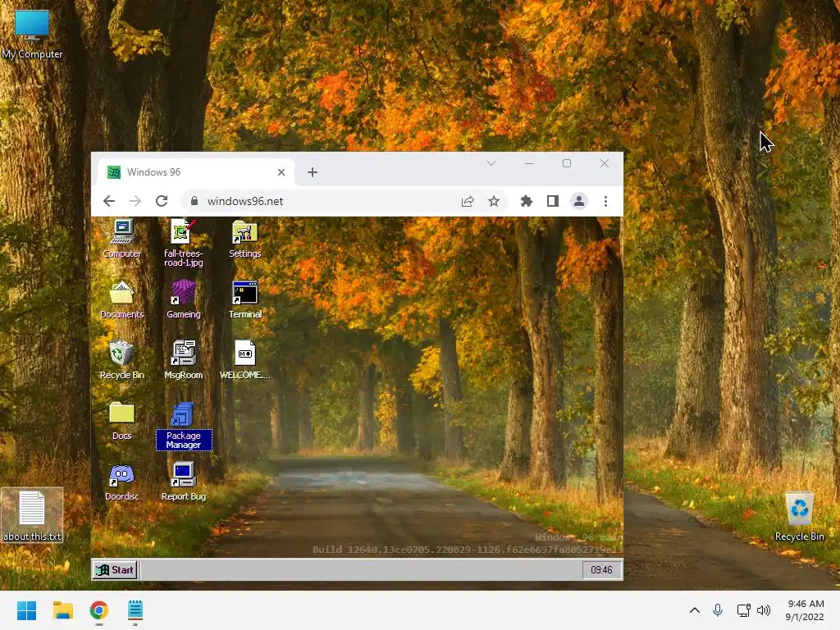The width and height of the screenshot is (840, 630).
Task: Open the Chrome extensions puzzle icon
Action: coord(527,201)
